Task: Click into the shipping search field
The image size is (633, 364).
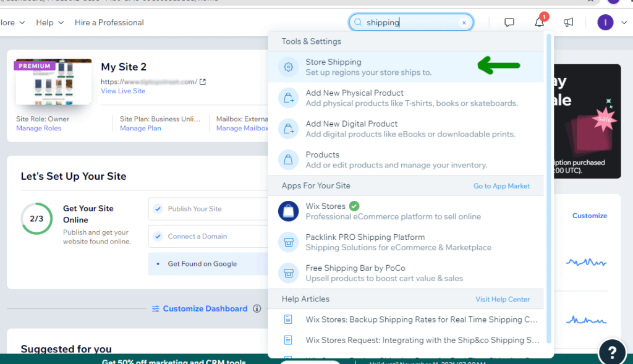Action: click(x=411, y=22)
